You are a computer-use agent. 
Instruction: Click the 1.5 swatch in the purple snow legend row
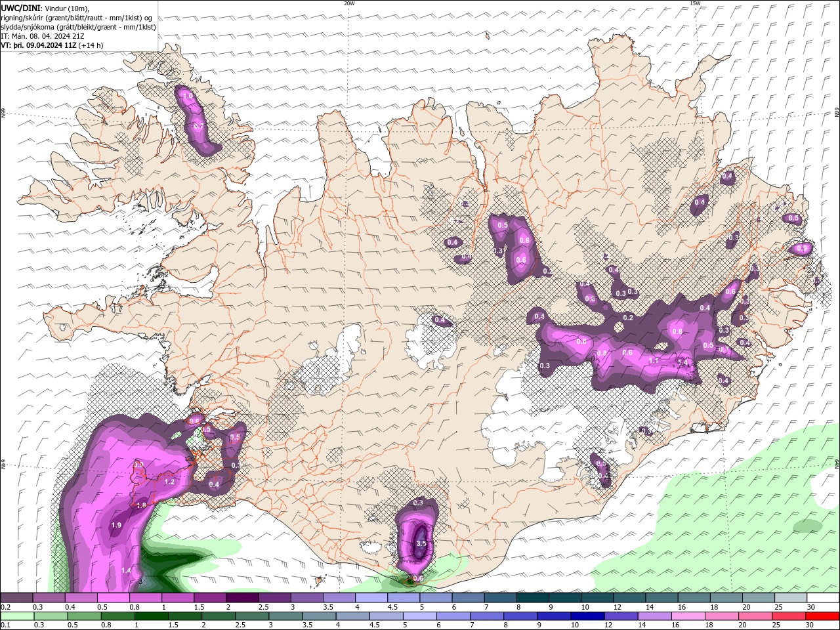pos(210,598)
